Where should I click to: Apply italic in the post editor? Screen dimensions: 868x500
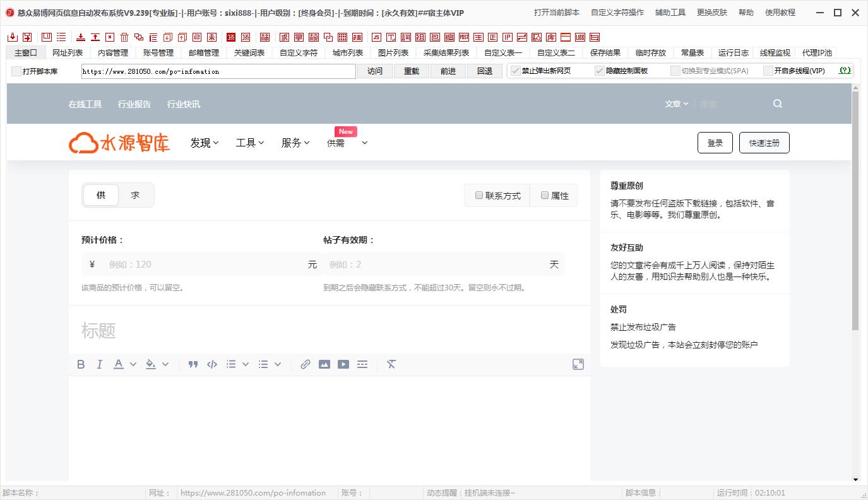(x=99, y=364)
